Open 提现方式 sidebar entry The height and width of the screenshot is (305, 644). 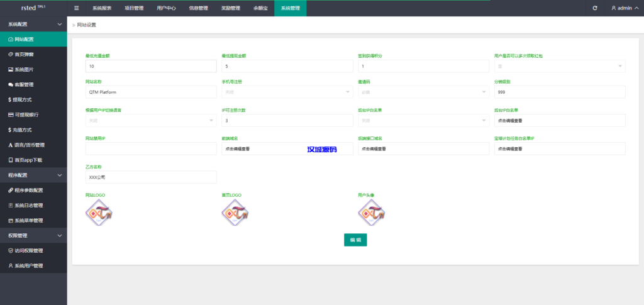click(x=23, y=99)
